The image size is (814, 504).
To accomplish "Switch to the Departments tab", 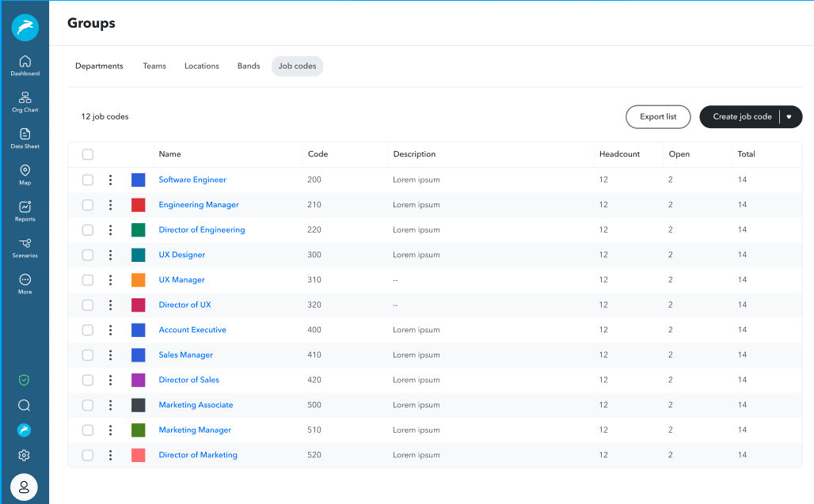I will pos(99,66).
